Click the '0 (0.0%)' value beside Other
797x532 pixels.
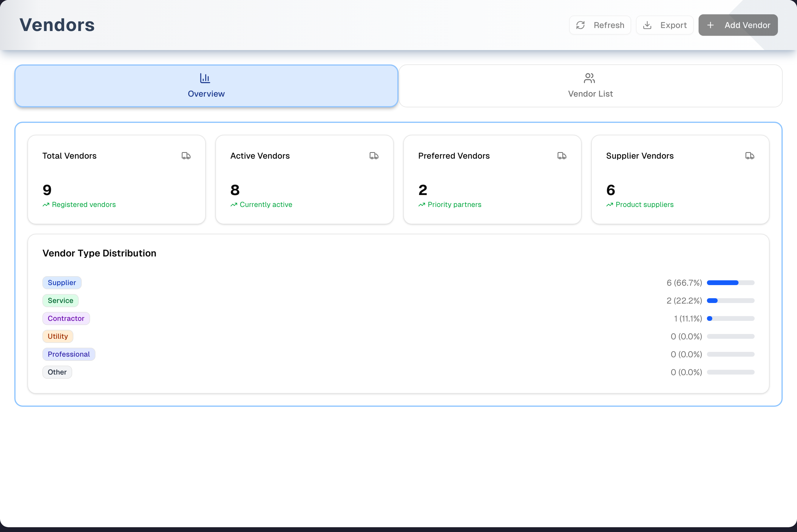686,372
